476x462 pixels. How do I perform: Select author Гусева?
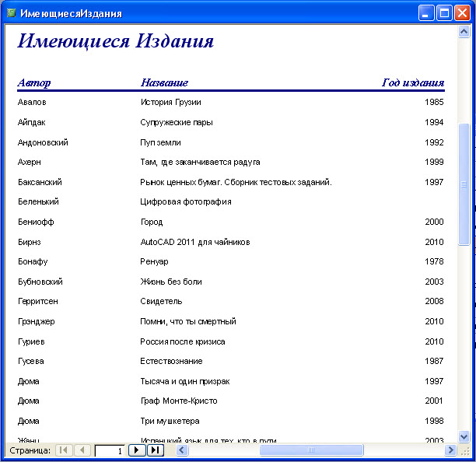point(30,361)
